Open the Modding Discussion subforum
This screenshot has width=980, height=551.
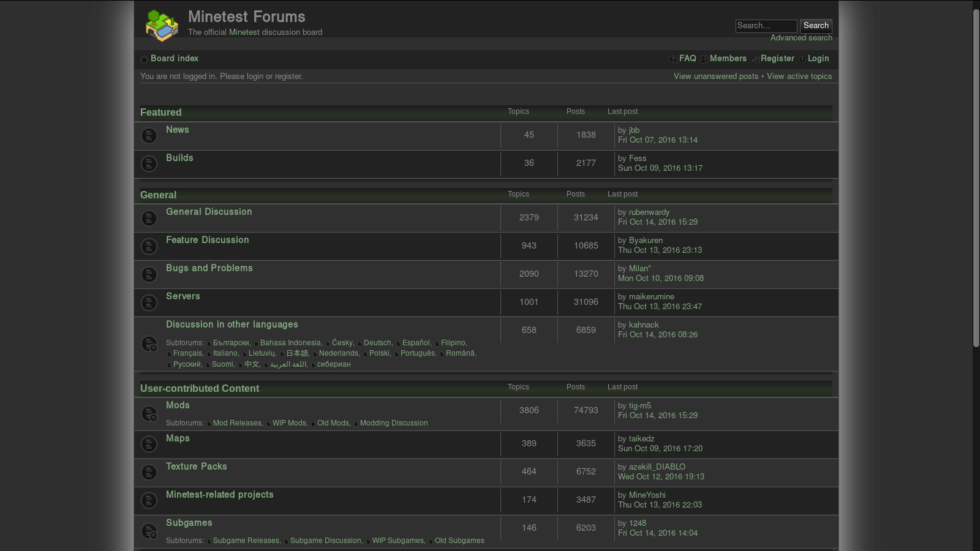tap(394, 423)
